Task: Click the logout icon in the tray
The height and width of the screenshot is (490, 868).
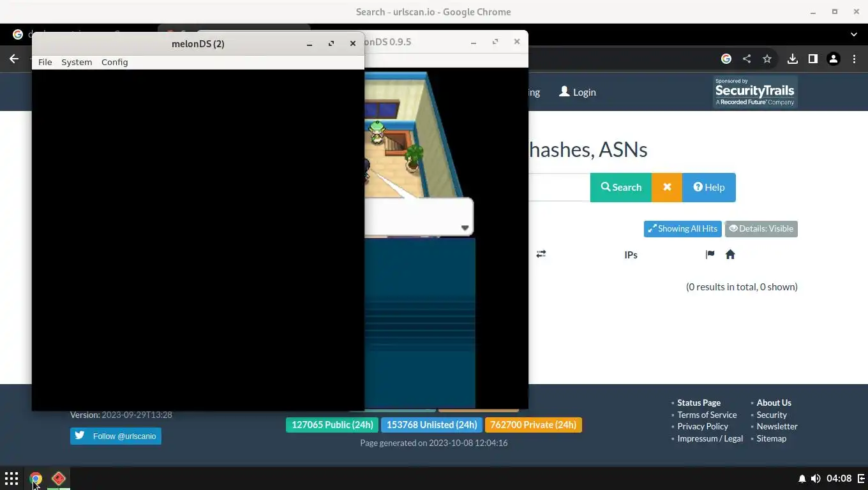Action: [x=861, y=479]
